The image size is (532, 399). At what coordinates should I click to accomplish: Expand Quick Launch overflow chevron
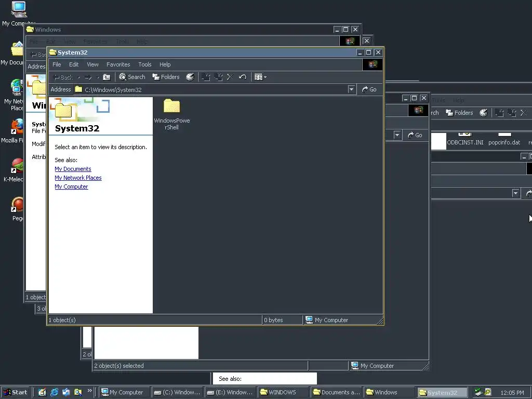[89, 391]
